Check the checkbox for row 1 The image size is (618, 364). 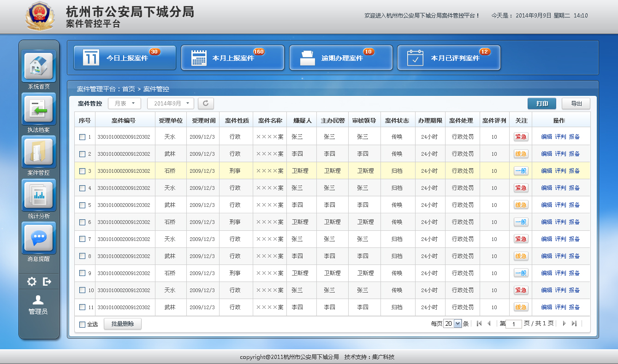coord(82,137)
